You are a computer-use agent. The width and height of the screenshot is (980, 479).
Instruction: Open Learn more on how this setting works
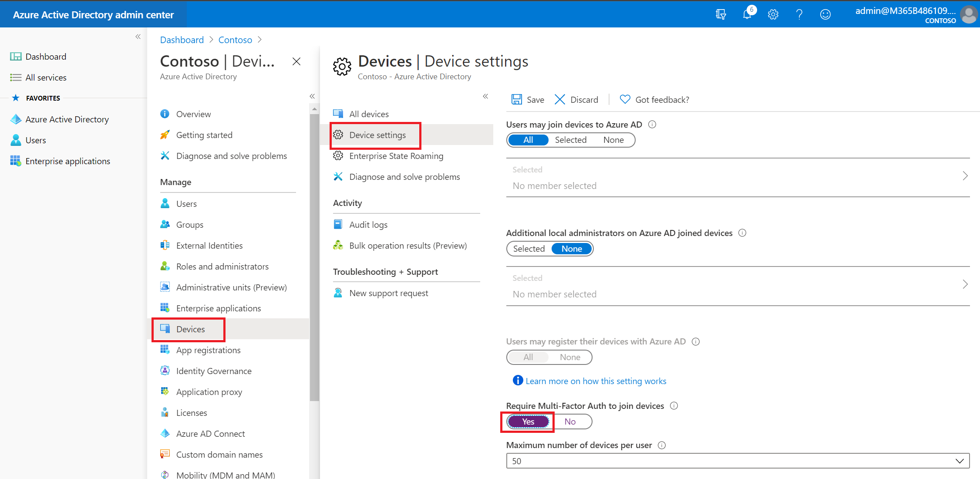click(x=596, y=381)
